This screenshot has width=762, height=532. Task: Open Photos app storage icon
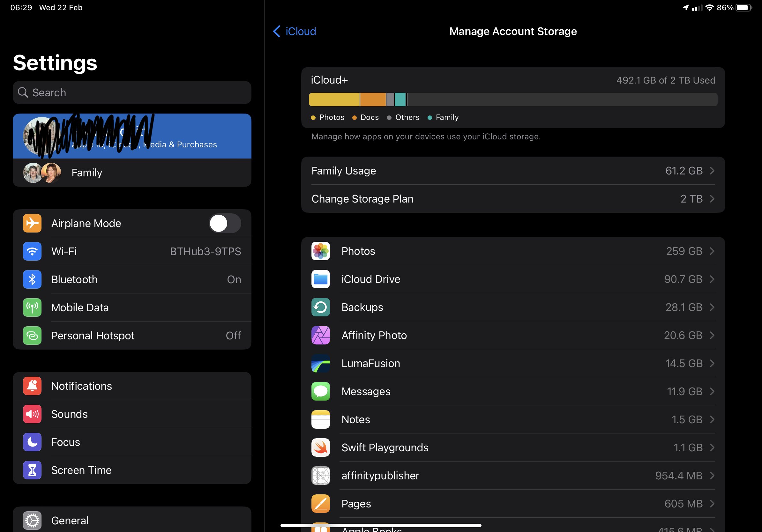(320, 251)
